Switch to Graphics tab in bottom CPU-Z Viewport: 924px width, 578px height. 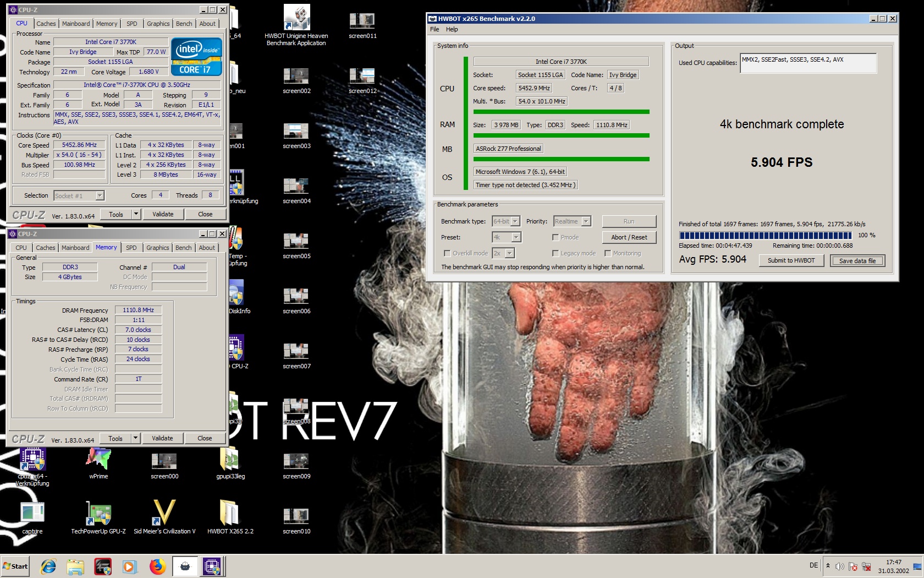[x=158, y=248]
